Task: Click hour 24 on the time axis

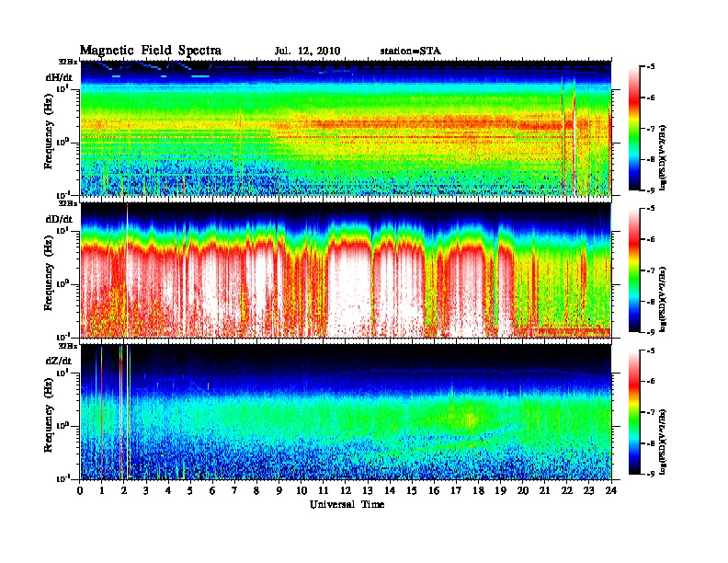Action: (611, 490)
